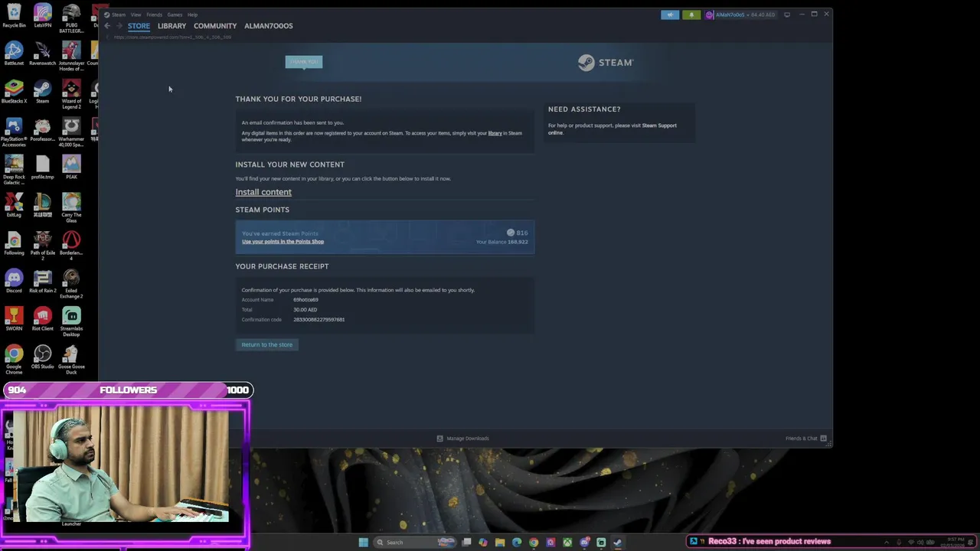Open the Warhammer 40,000 desktop shortcut
980x551 pixels.
[x=71, y=132]
